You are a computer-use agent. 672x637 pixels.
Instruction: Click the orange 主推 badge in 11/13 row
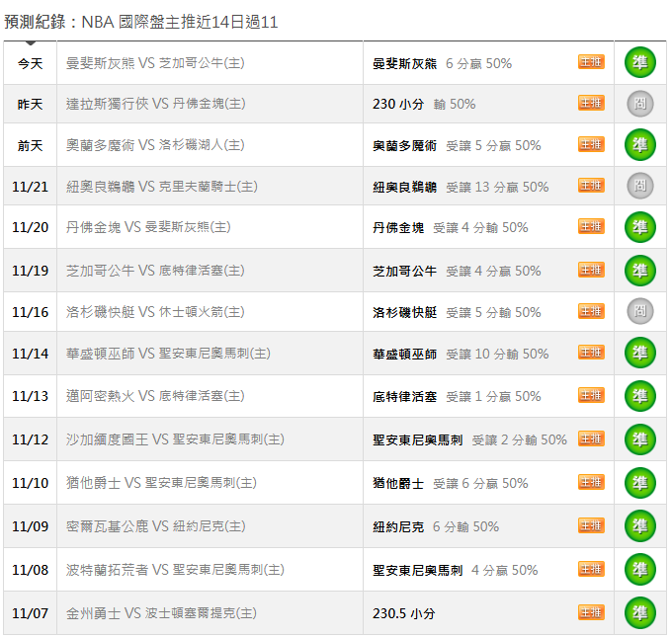pos(591,395)
